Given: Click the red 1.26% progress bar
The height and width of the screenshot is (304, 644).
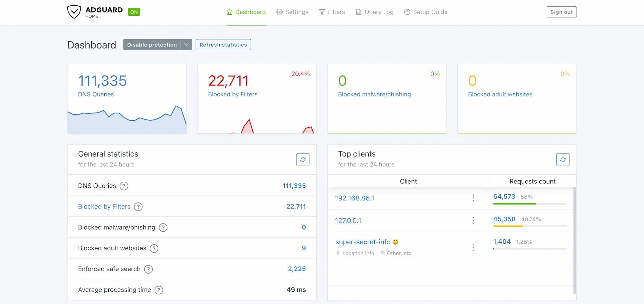Looking at the screenshot, I should coord(494,249).
